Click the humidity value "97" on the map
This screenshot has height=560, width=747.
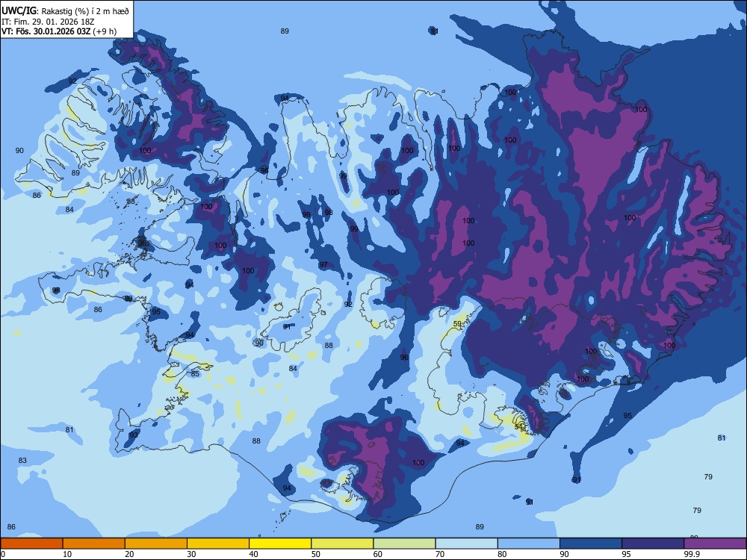[323, 265]
